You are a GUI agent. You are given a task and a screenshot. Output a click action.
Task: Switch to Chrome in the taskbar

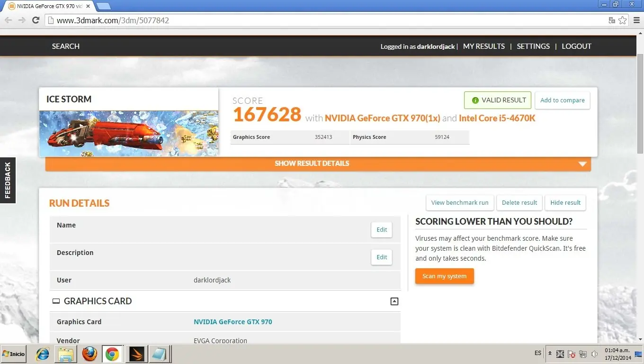click(112, 354)
